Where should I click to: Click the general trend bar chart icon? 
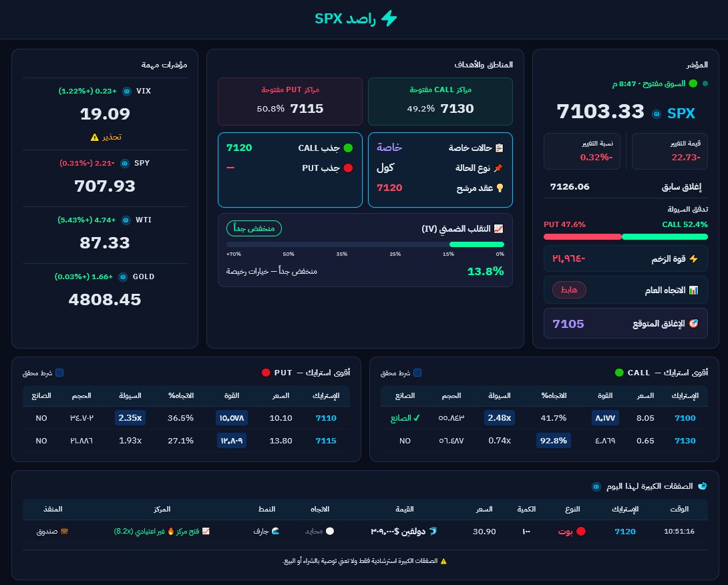(694, 290)
